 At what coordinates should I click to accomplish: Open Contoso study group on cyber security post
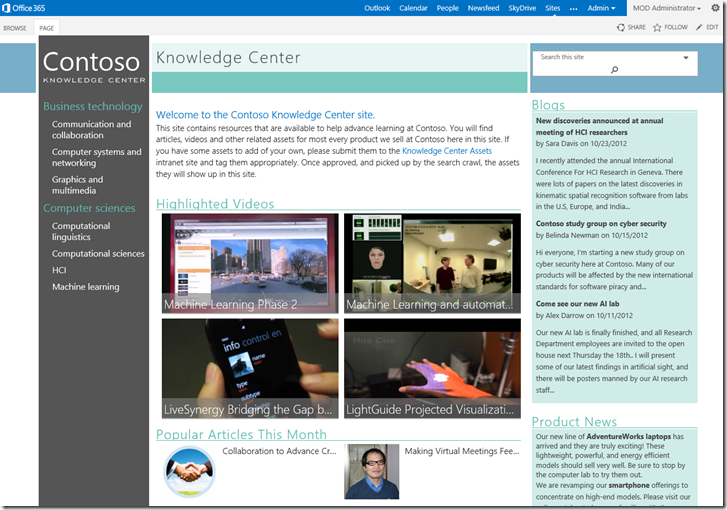point(601,223)
